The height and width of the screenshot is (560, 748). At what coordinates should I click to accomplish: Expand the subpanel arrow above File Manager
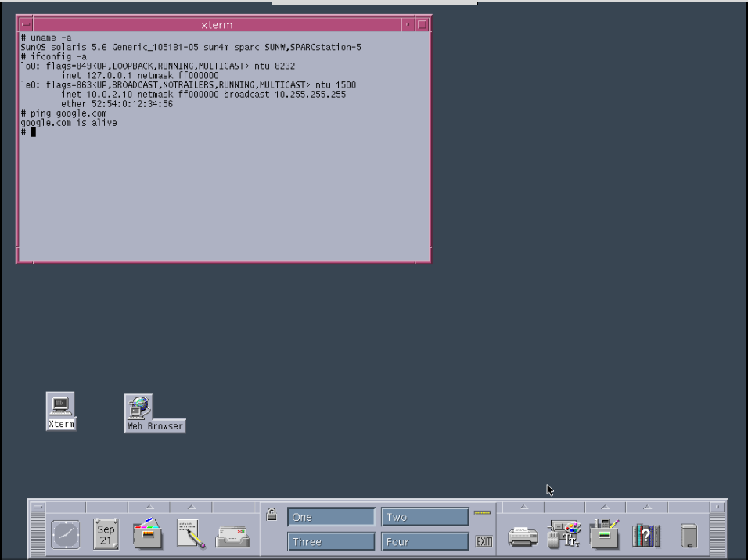[149, 507]
